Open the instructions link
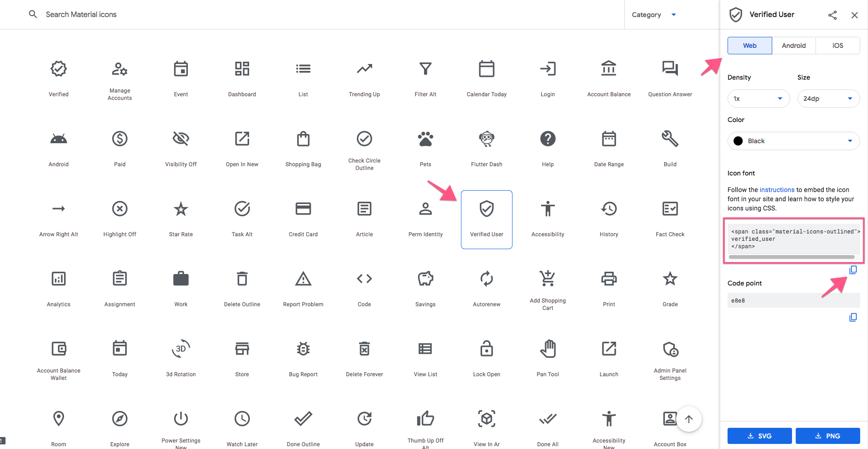 777,190
